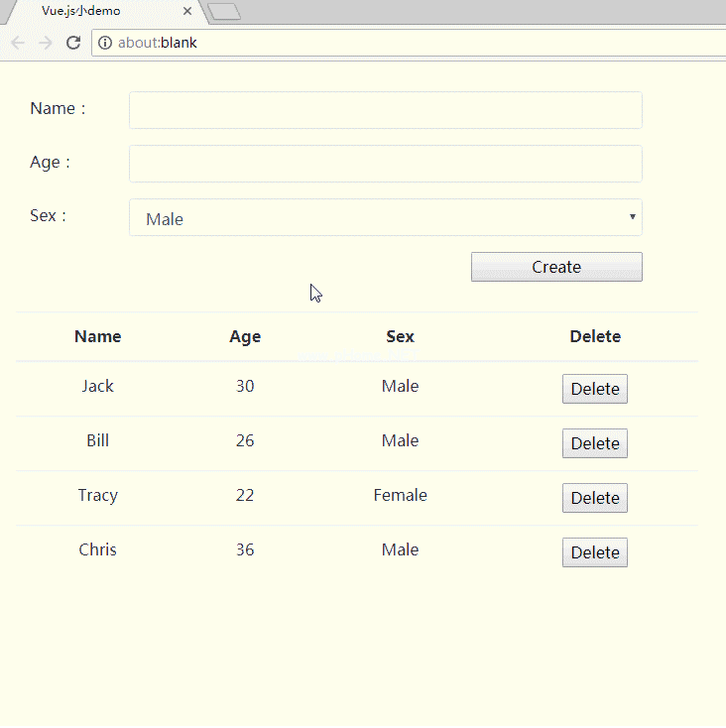726x728 pixels.
Task: Focus the about:blank address bar
Action: pos(409,43)
